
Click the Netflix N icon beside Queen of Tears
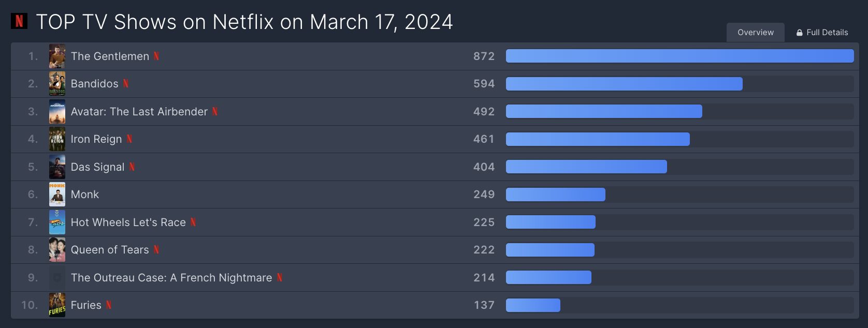pyautogui.click(x=156, y=249)
